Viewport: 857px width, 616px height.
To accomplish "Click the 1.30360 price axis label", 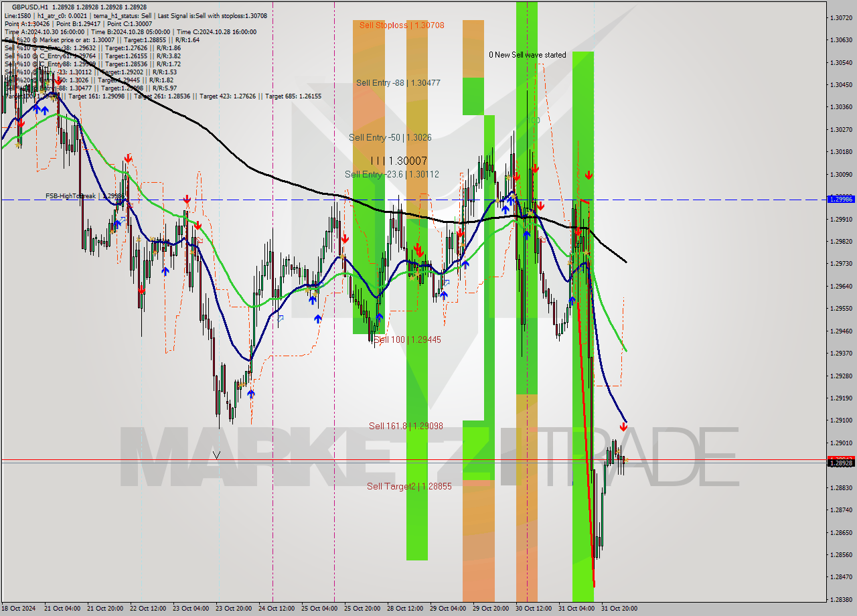I will [x=841, y=107].
